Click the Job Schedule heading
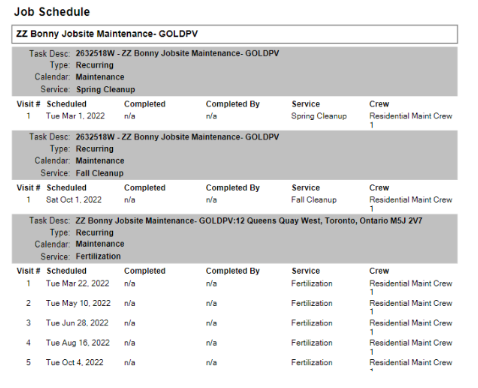 click(52, 12)
